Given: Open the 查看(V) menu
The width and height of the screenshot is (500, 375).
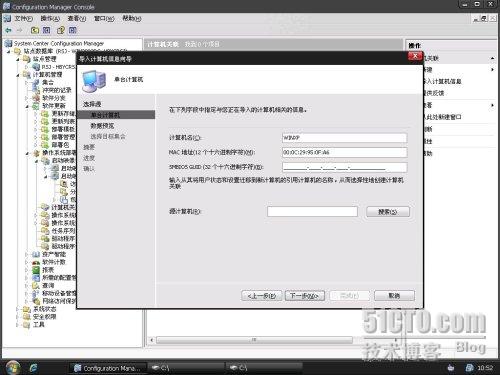Looking at the screenshot, I should pyautogui.click(x=77, y=18).
